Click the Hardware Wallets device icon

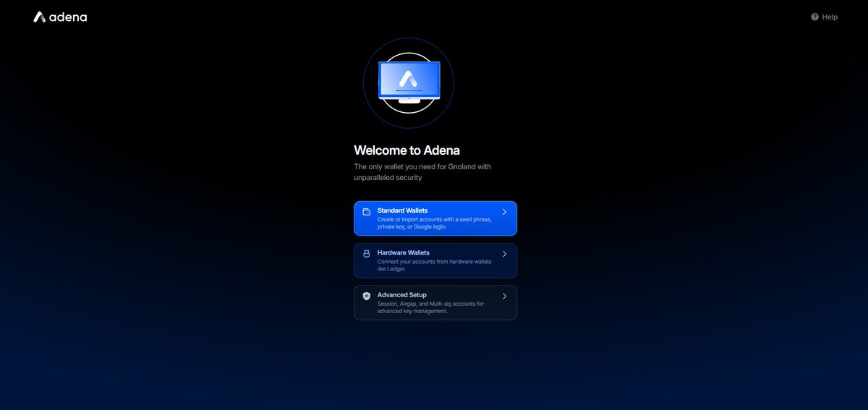367,254
